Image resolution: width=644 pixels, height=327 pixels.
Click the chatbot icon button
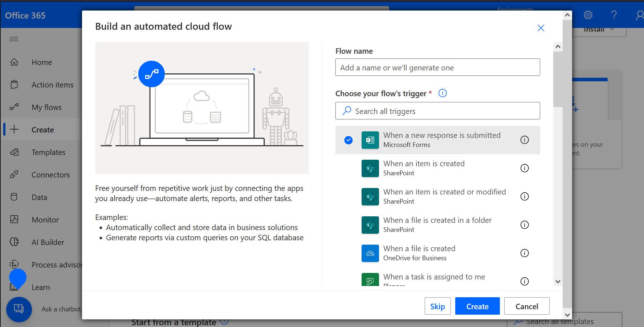tap(19, 309)
